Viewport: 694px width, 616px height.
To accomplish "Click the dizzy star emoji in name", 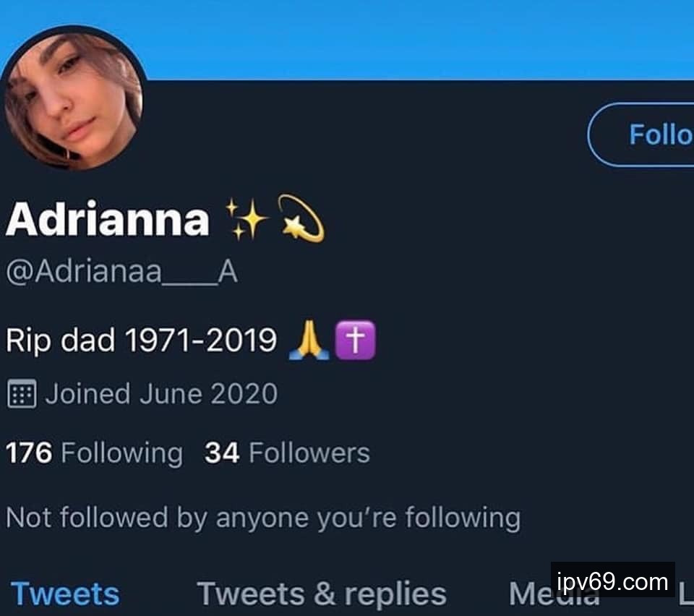I will click(301, 218).
